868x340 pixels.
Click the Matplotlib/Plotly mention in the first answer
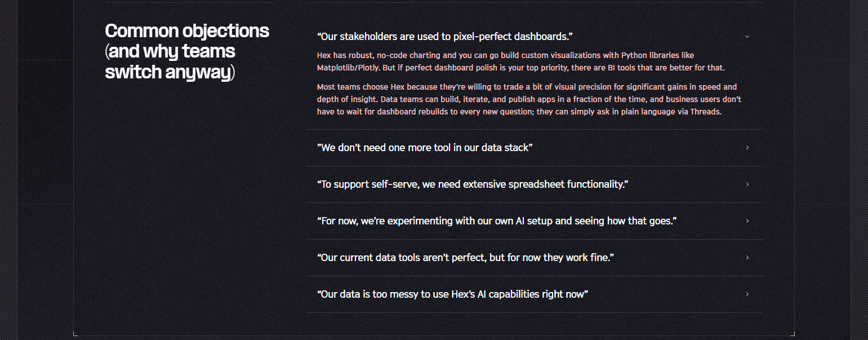346,67
